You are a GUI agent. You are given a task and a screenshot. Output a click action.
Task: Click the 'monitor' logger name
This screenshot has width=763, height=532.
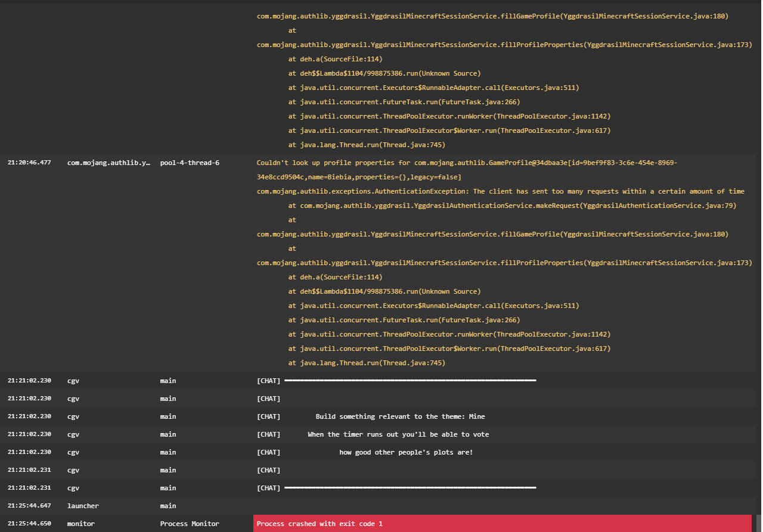click(x=81, y=524)
